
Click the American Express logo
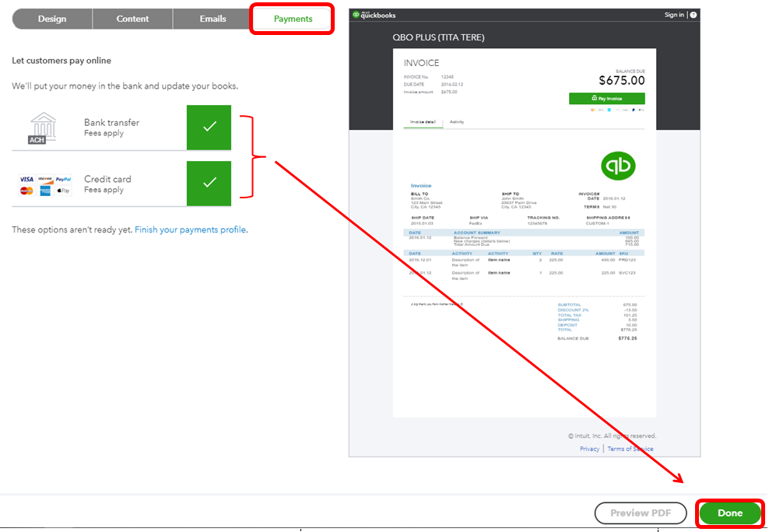(x=45, y=191)
